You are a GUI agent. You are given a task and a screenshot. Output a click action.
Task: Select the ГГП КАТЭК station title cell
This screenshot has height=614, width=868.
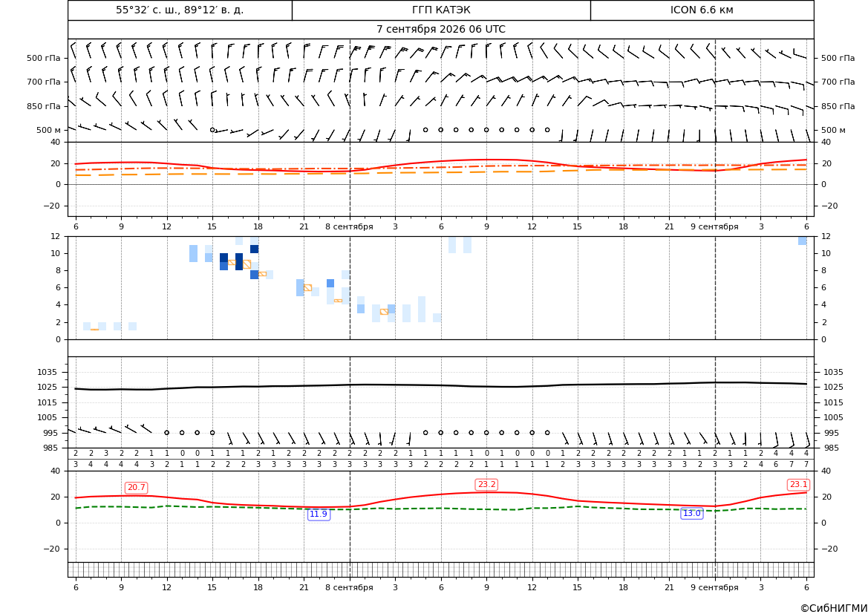pos(441,10)
